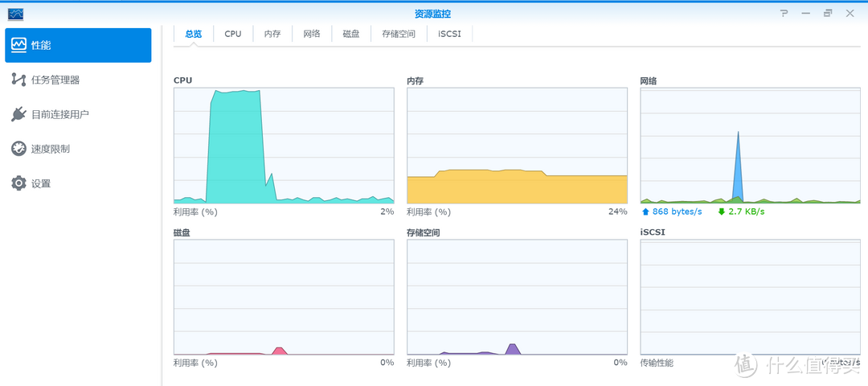Viewport: 868px width, 386px height.
Task: Close the 资源监控 window
Action: (850, 14)
